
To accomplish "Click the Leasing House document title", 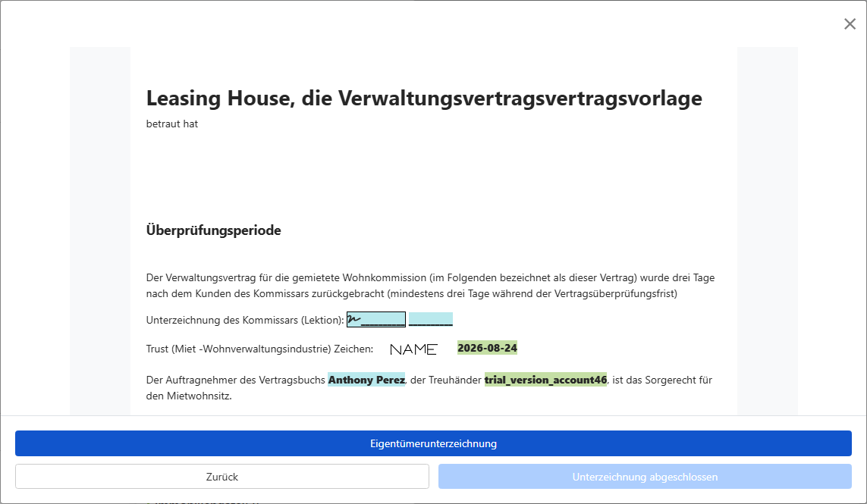I will click(424, 98).
